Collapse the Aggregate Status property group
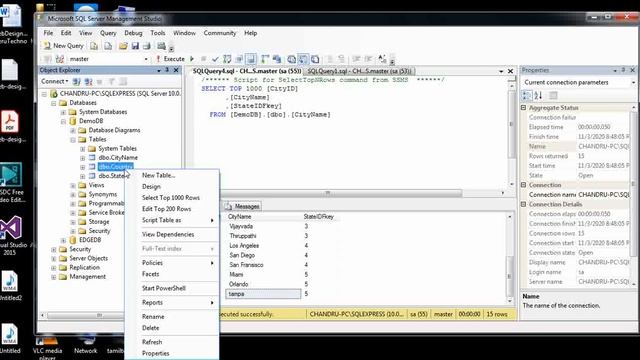The height and width of the screenshot is (360, 640). [524, 108]
